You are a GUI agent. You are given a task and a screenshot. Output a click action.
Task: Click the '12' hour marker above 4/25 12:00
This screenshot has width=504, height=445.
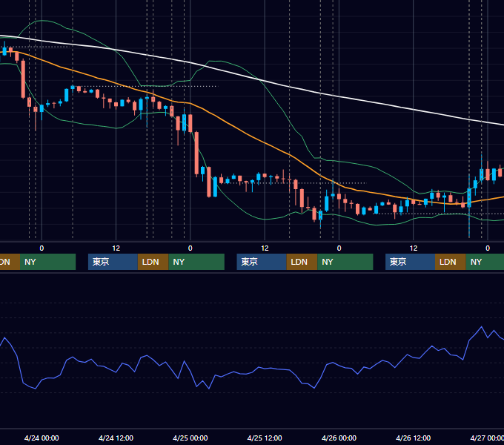click(265, 248)
